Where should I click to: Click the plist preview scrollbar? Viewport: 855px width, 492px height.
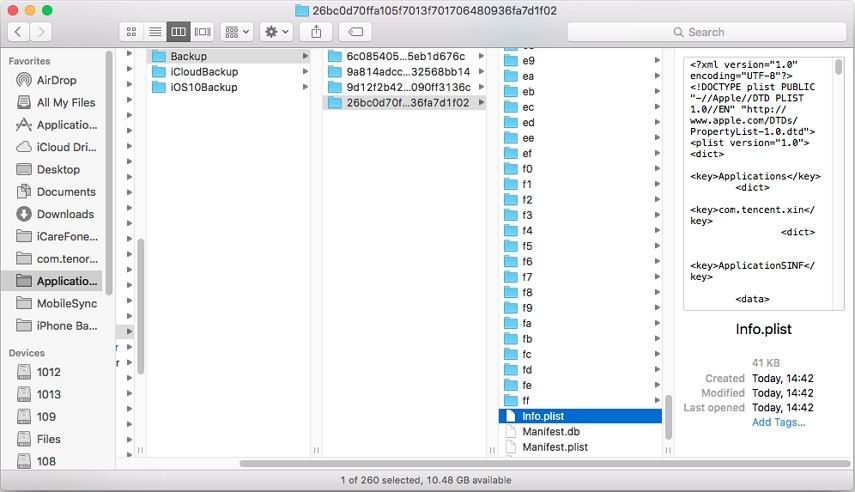(839, 67)
